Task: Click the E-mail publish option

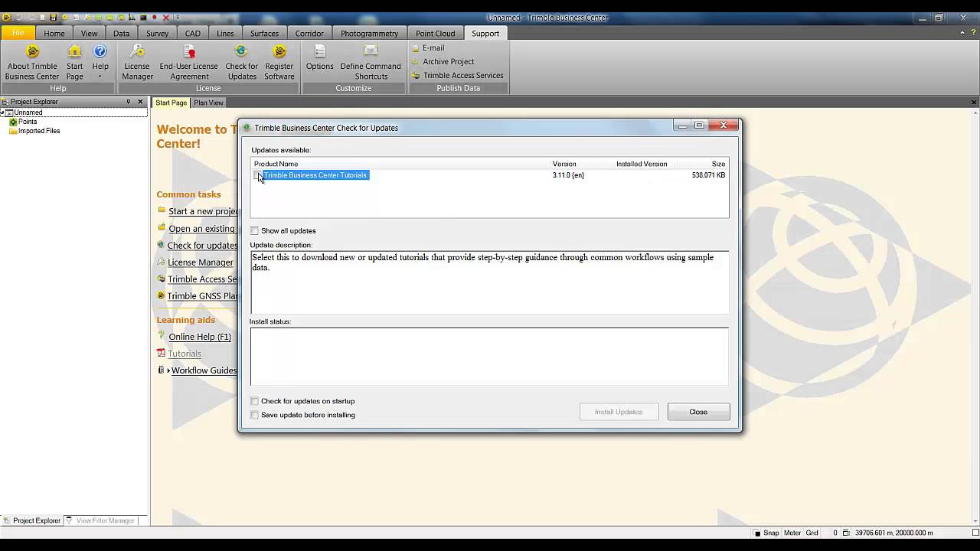Action: [x=428, y=47]
